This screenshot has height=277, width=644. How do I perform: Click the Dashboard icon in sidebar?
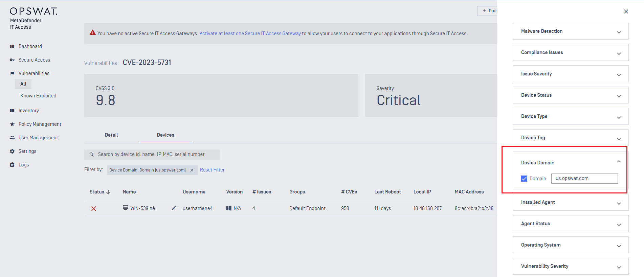point(12,46)
